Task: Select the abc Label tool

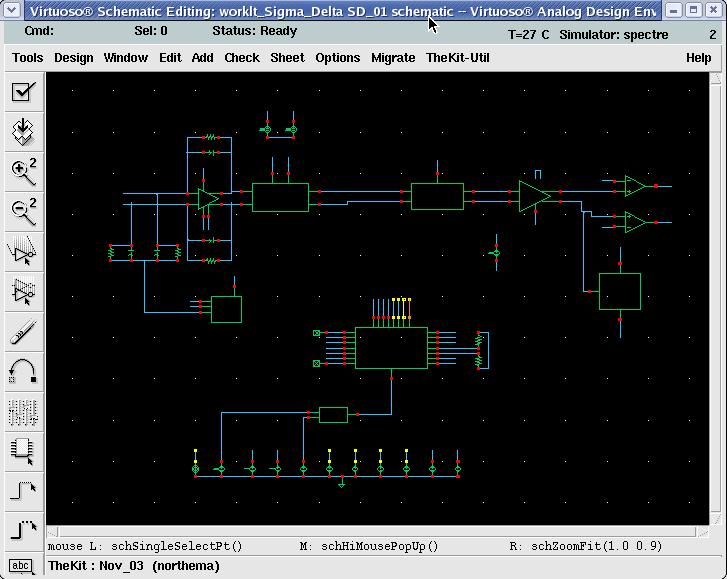Action: (23, 566)
